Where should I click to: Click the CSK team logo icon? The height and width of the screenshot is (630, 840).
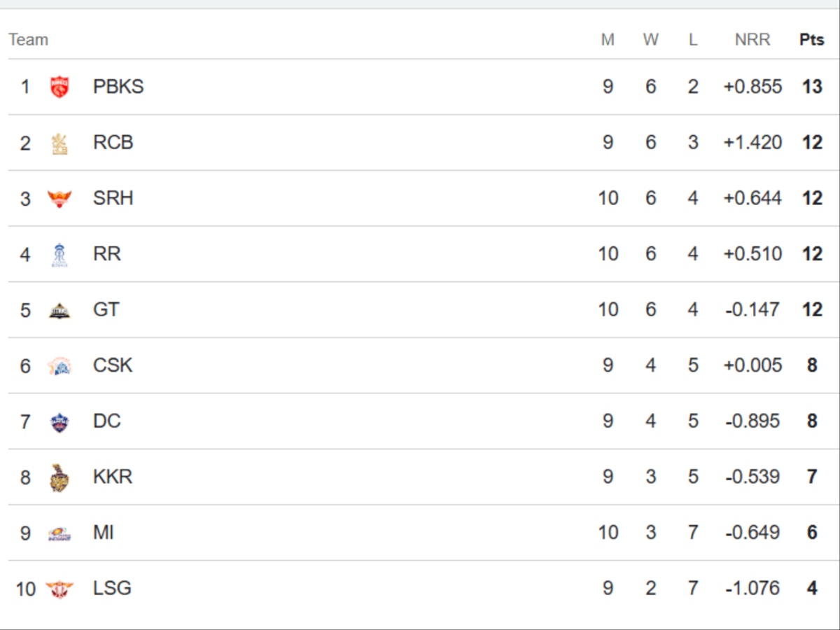tap(59, 365)
